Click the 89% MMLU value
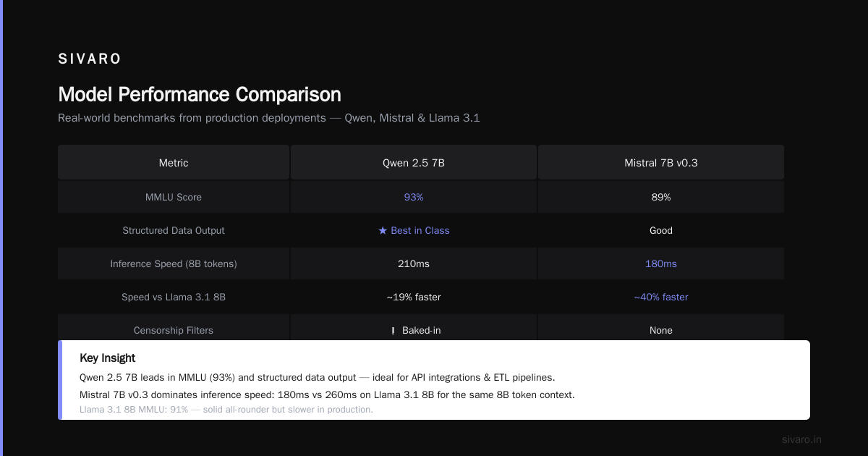The width and height of the screenshot is (868, 456). 661,197
